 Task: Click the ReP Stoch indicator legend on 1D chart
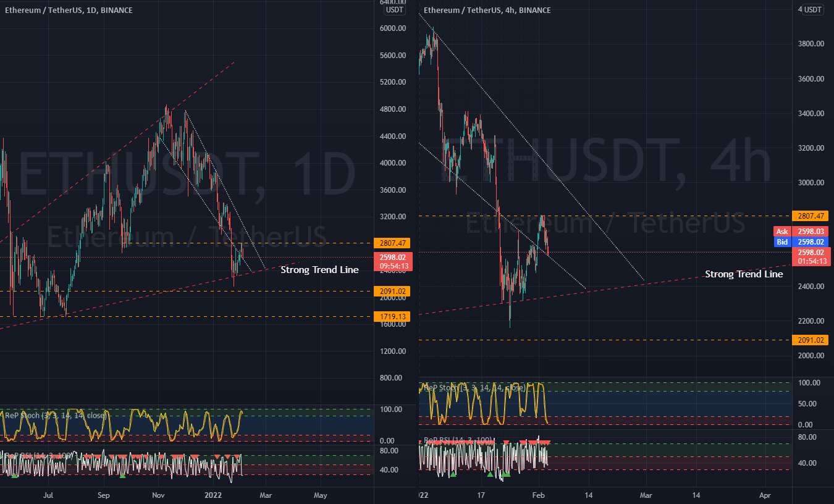[56, 416]
